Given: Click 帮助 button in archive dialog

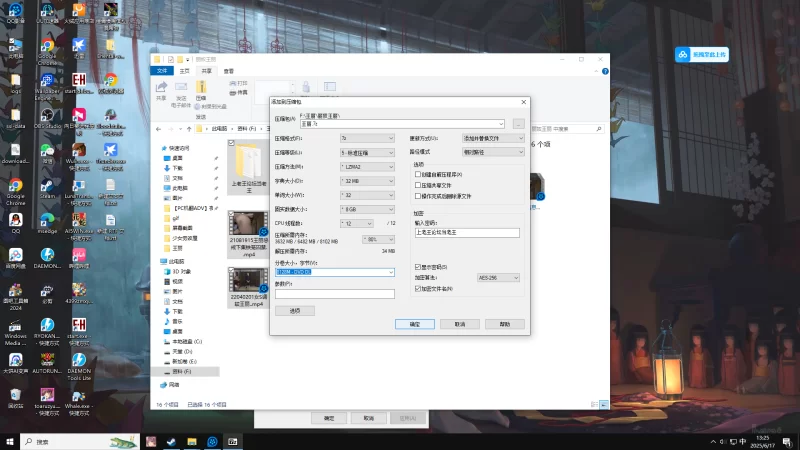Looking at the screenshot, I should [505, 324].
